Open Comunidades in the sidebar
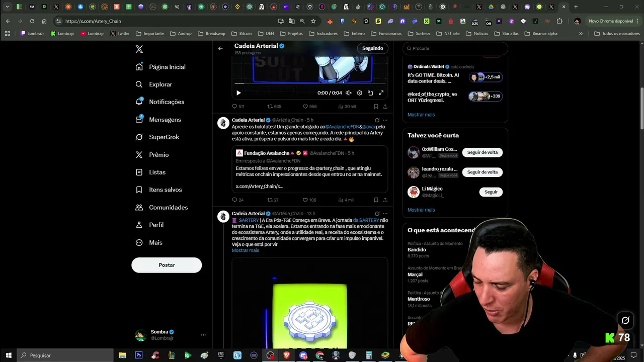Image resolution: width=644 pixels, height=362 pixels. click(162, 207)
